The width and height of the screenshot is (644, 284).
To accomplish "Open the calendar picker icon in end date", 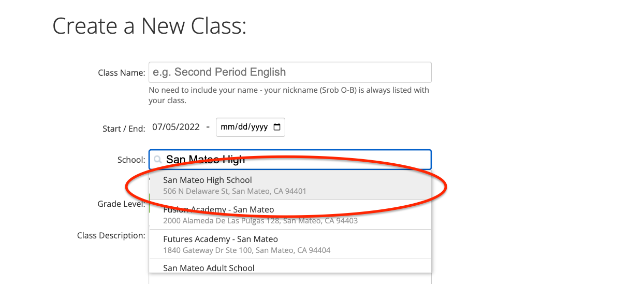I will click(277, 127).
